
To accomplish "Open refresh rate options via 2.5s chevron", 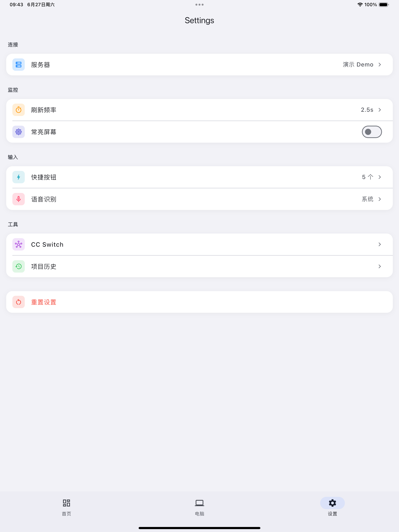I will click(380, 110).
